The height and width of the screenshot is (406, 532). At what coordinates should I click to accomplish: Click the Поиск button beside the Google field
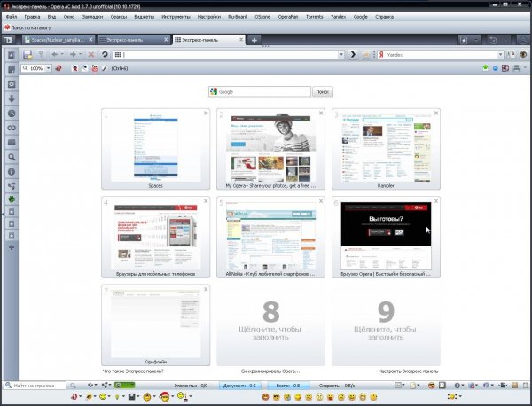click(323, 91)
